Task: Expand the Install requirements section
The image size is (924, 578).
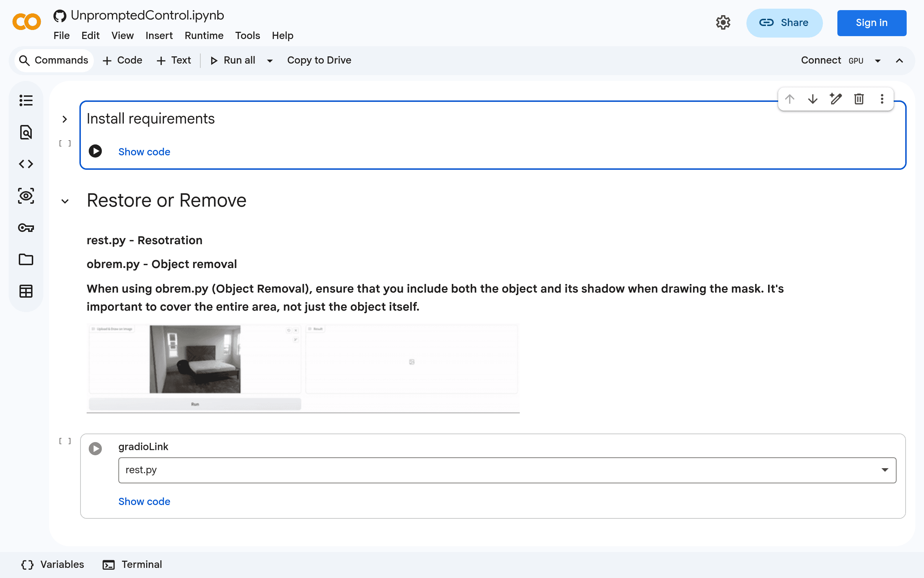Action: click(x=65, y=119)
